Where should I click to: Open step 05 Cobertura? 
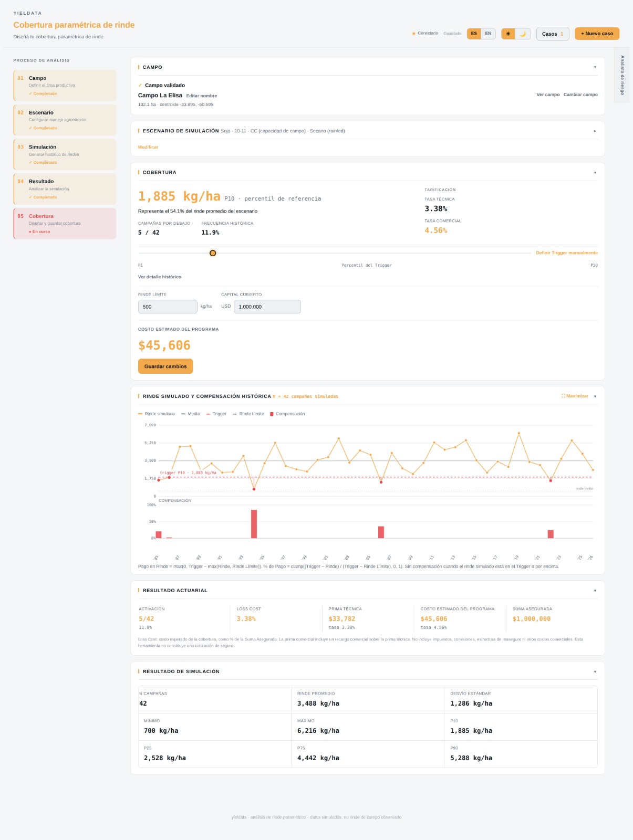[65, 224]
